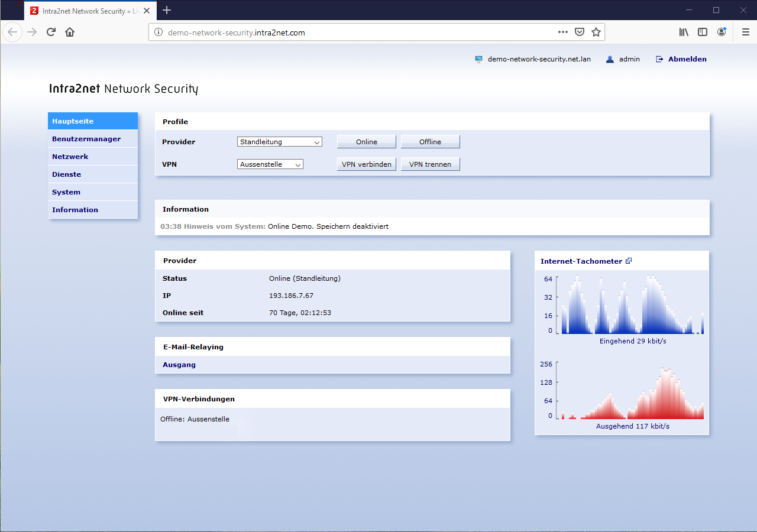
Task: Open Internet-Tachometer external link icon
Action: tap(629, 261)
